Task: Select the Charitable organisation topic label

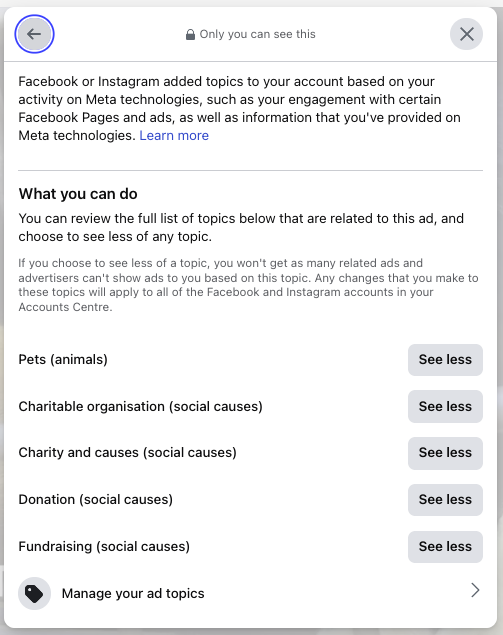Action: coord(141,406)
